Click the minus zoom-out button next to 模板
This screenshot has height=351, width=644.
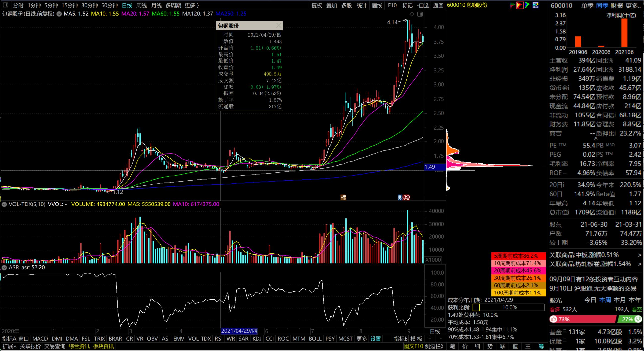pyautogui.click(x=441, y=339)
